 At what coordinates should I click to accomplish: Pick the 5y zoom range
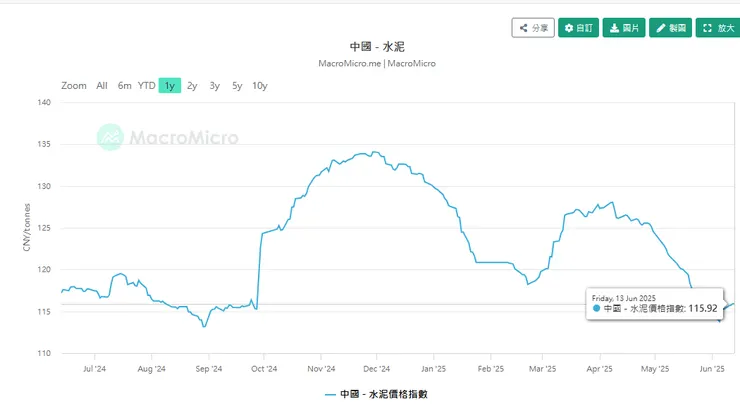tap(237, 86)
